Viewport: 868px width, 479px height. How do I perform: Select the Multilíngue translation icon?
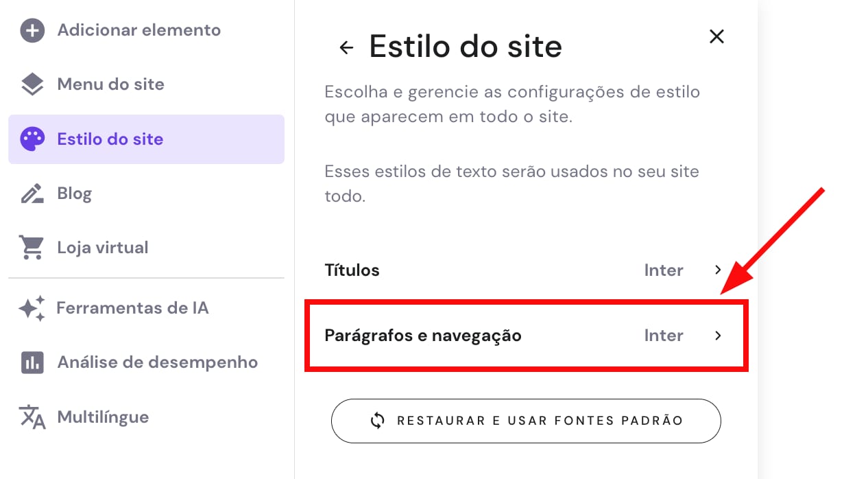[30, 417]
